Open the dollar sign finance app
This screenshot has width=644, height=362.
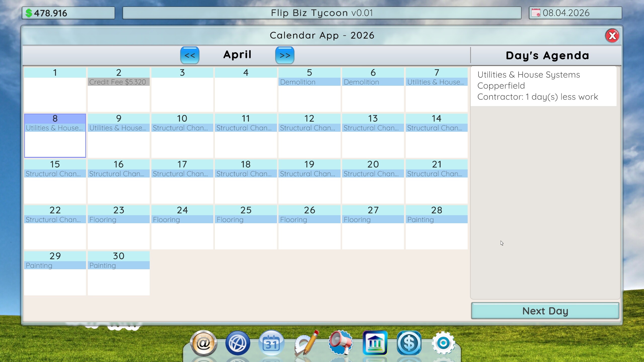[409, 343]
